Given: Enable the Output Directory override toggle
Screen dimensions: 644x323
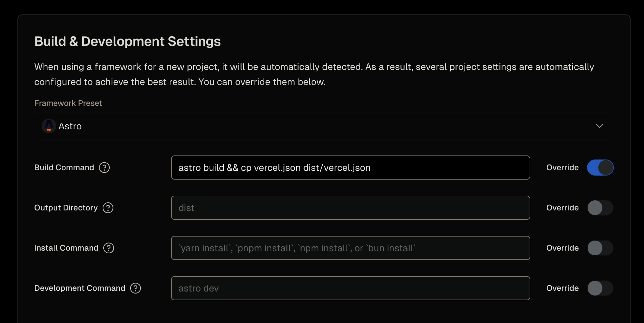Looking at the screenshot, I should 600,208.
